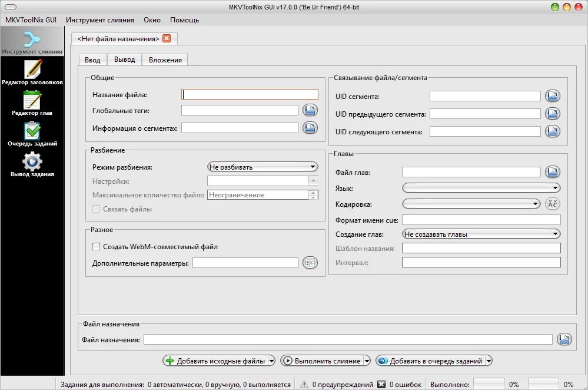Screen dimensions: 588x390
Task: Open the Вывод задания sidebar tool
Action: point(32,165)
